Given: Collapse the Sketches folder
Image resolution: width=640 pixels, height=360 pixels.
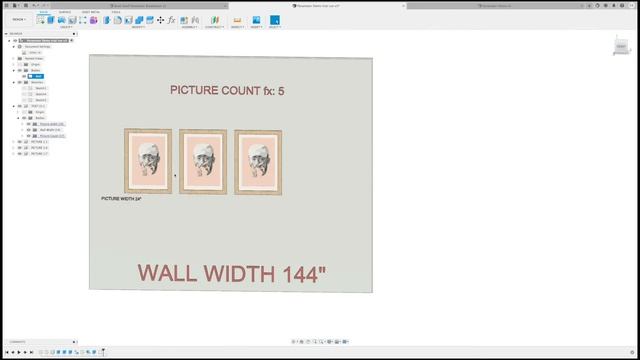Looking at the screenshot, I should pyautogui.click(x=13, y=82).
